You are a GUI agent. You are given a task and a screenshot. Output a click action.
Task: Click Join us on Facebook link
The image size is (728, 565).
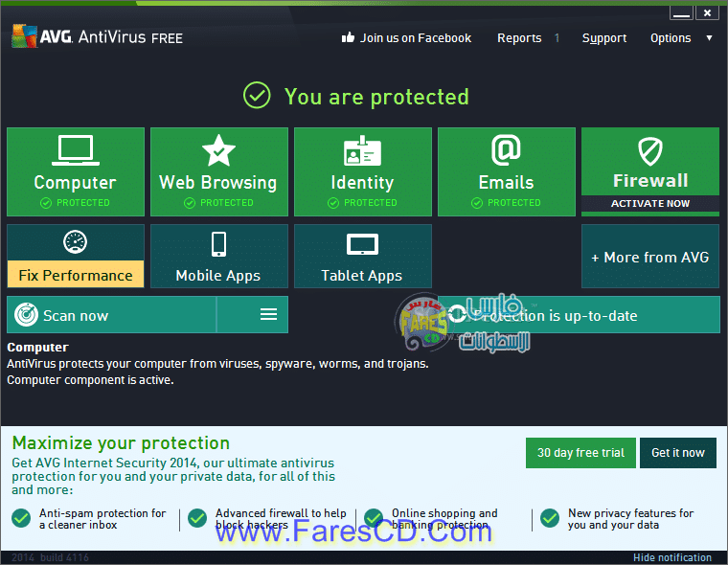click(416, 38)
